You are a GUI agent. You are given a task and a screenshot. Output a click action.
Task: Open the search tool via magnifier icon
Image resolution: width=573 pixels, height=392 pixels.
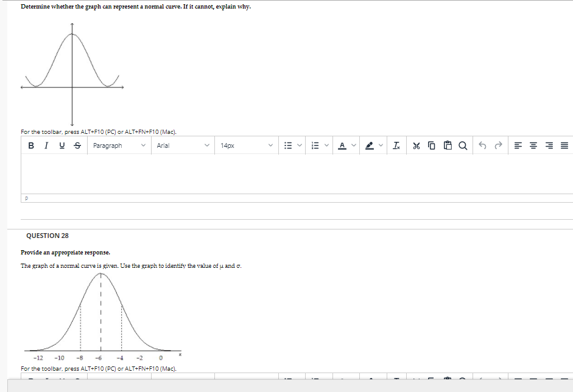[x=462, y=145]
